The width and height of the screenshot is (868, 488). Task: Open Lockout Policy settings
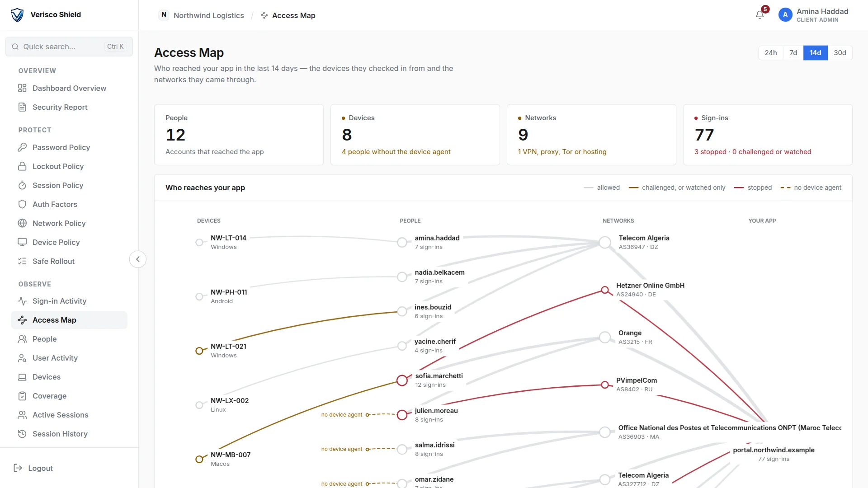tap(69, 166)
